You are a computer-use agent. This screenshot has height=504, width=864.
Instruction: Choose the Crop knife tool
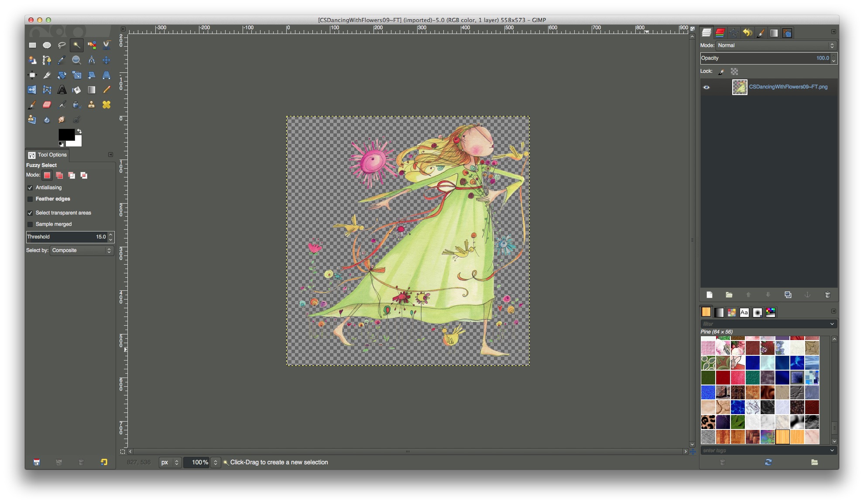click(x=47, y=75)
